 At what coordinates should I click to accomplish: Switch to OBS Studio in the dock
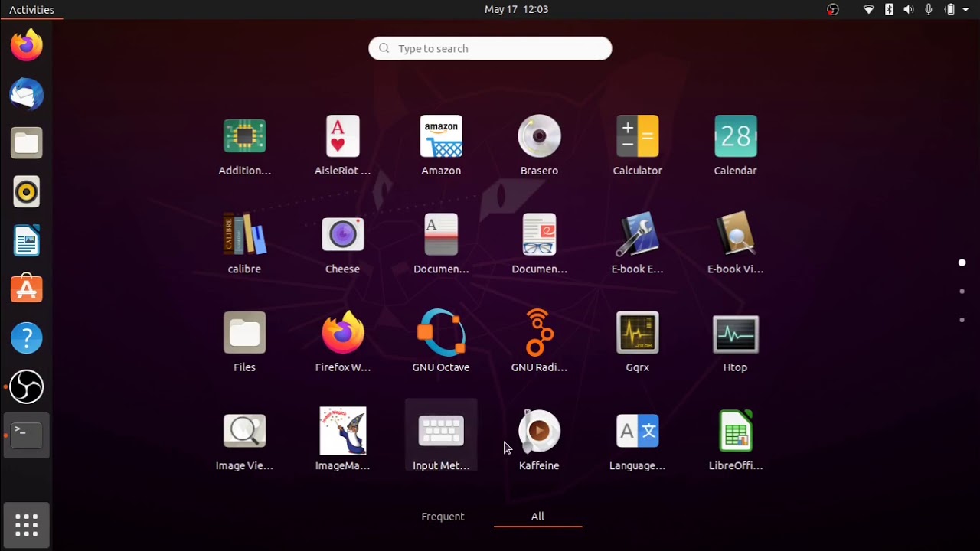(27, 387)
